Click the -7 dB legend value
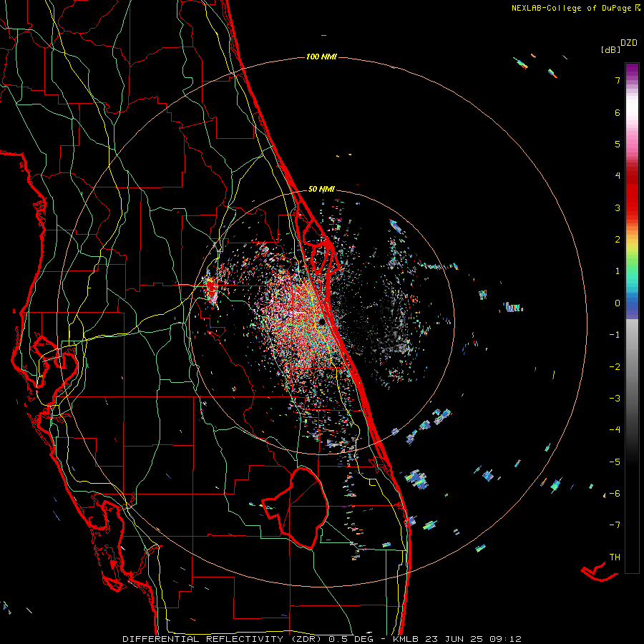This screenshot has height=644, width=644. click(615, 525)
